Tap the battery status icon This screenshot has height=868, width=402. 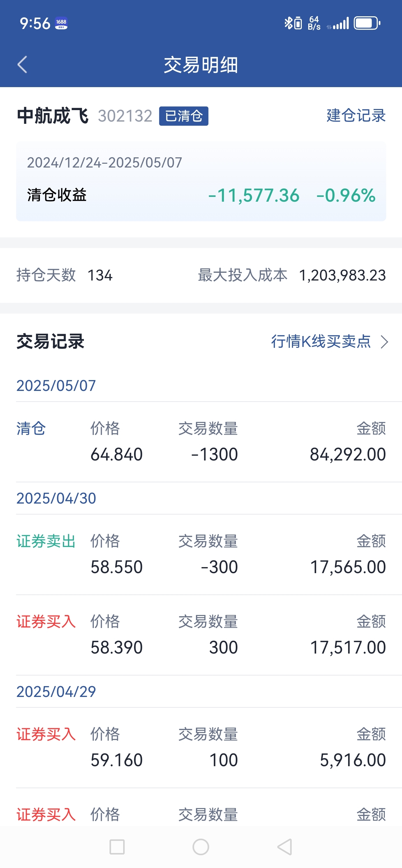pos(367,23)
